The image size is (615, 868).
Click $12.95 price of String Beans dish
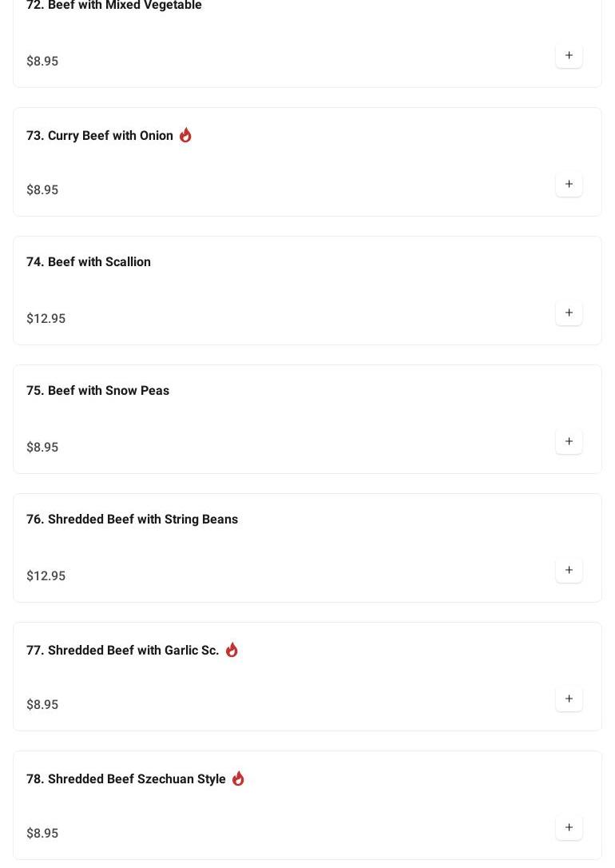pyautogui.click(x=46, y=576)
